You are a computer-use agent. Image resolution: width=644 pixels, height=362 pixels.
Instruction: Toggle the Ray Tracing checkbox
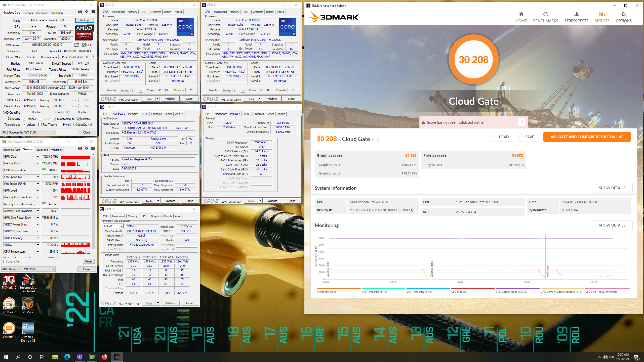pos(40,125)
